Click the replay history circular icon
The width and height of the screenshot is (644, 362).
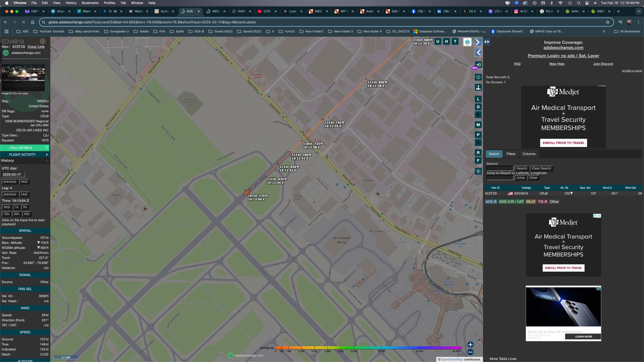tap(478, 171)
